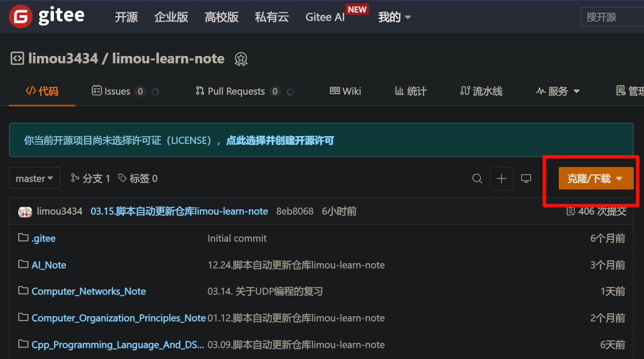The width and height of the screenshot is (644, 359).
Task: Open the Web IDE monitor icon
Action: click(526, 178)
